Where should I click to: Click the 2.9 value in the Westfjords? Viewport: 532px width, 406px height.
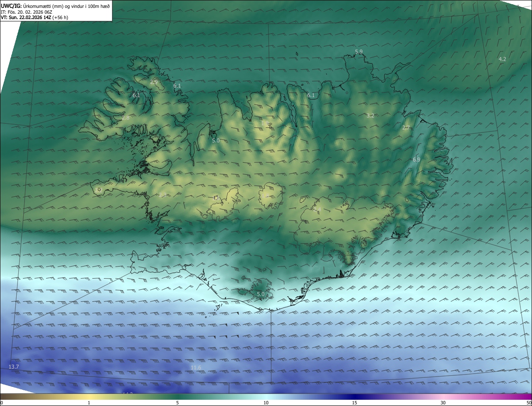point(154,82)
